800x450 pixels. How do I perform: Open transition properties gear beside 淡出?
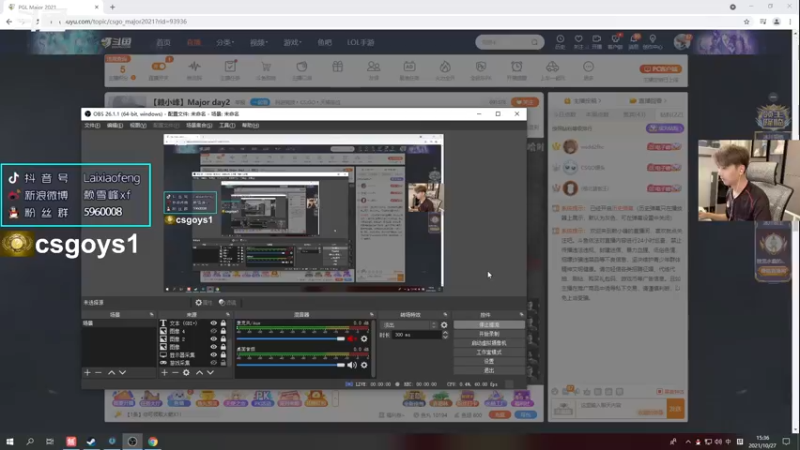pyautogui.click(x=444, y=325)
